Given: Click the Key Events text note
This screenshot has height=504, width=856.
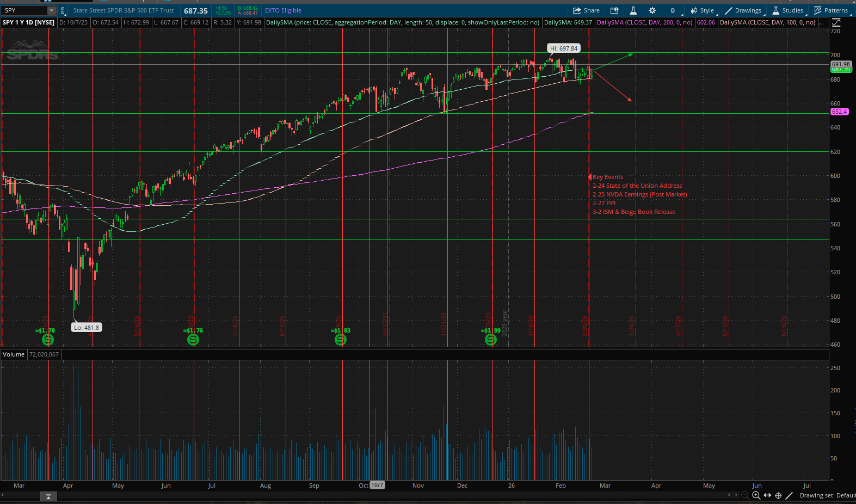Looking at the screenshot, I should (608, 177).
